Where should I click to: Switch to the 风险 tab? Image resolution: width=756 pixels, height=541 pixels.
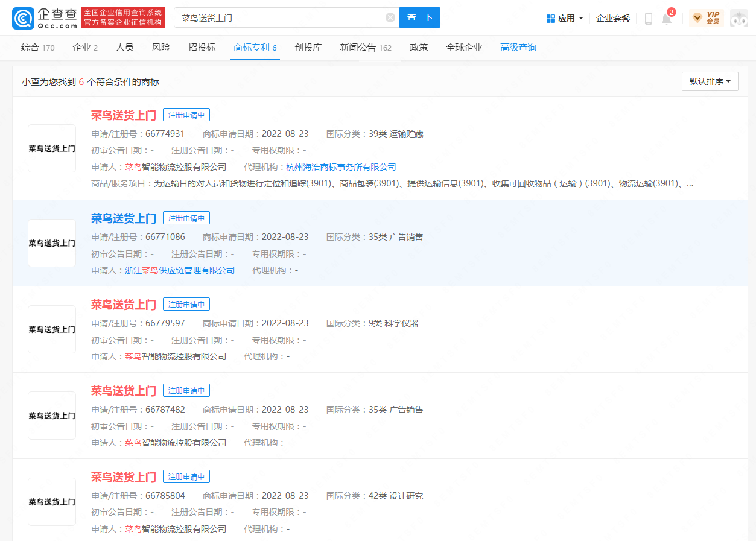coord(161,48)
